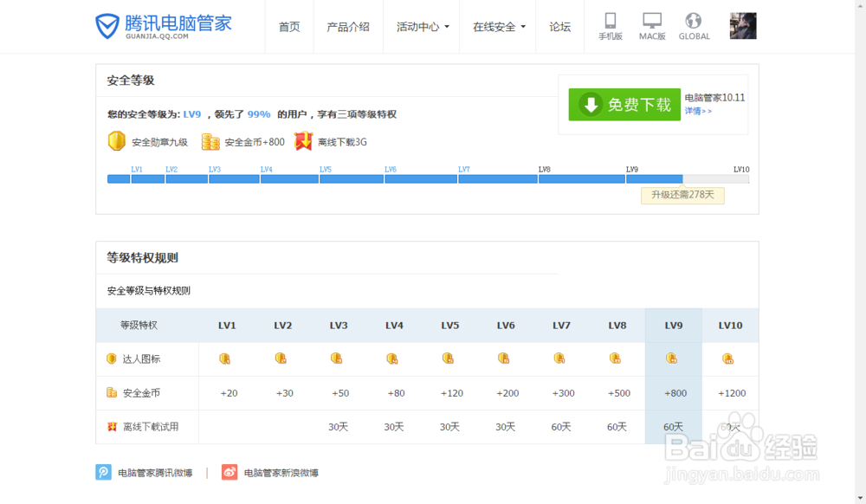This screenshot has height=504, width=866.
Task: Expand the 活动中心 dropdown
Action: [421, 26]
